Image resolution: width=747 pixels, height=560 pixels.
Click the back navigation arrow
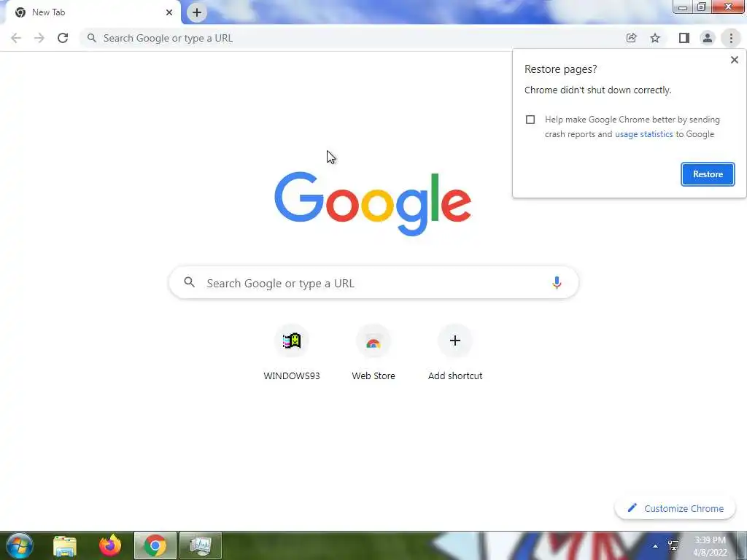click(x=16, y=38)
